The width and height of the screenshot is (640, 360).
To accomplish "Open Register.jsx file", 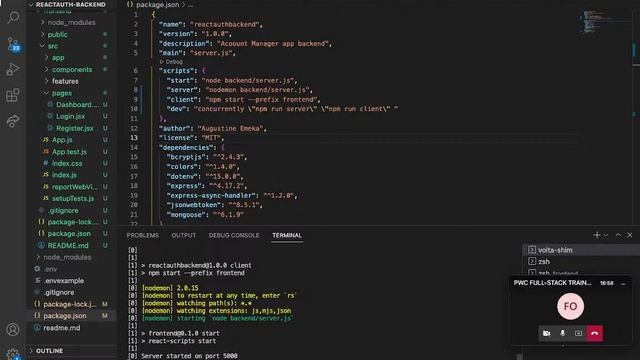I will (72, 128).
